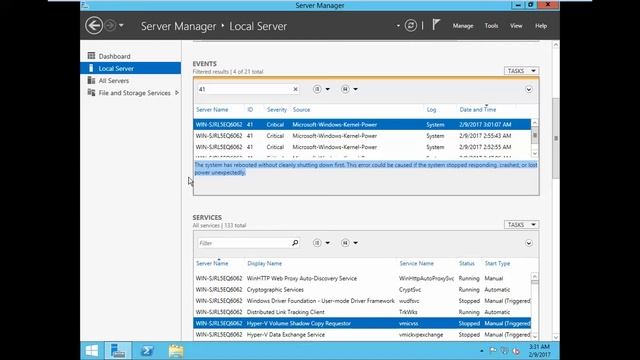The width and height of the screenshot is (640, 360).
Task: Sort events by ID column
Action: (x=250, y=110)
